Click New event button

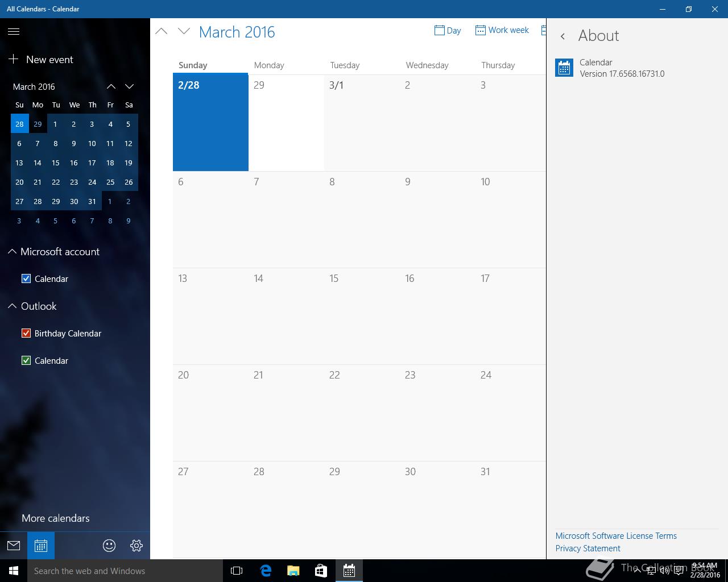[41, 59]
